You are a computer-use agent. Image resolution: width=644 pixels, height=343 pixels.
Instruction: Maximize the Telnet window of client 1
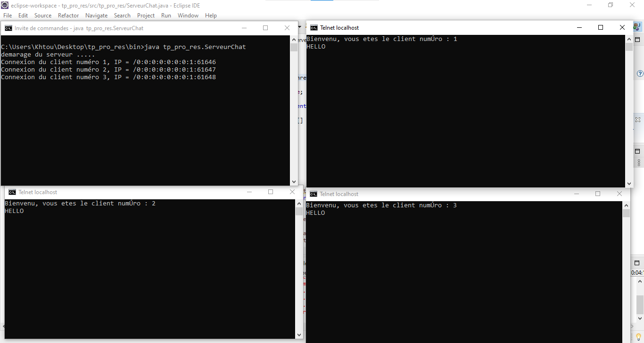(601, 27)
